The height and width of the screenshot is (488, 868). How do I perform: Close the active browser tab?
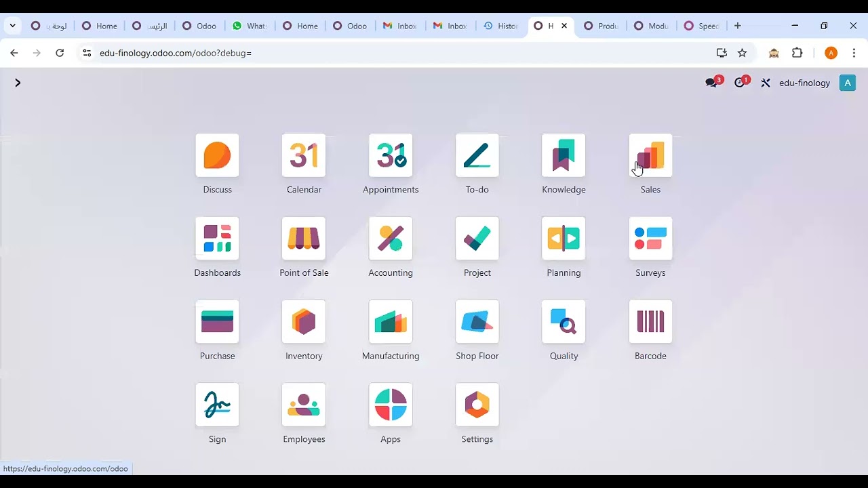(x=564, y=26)
